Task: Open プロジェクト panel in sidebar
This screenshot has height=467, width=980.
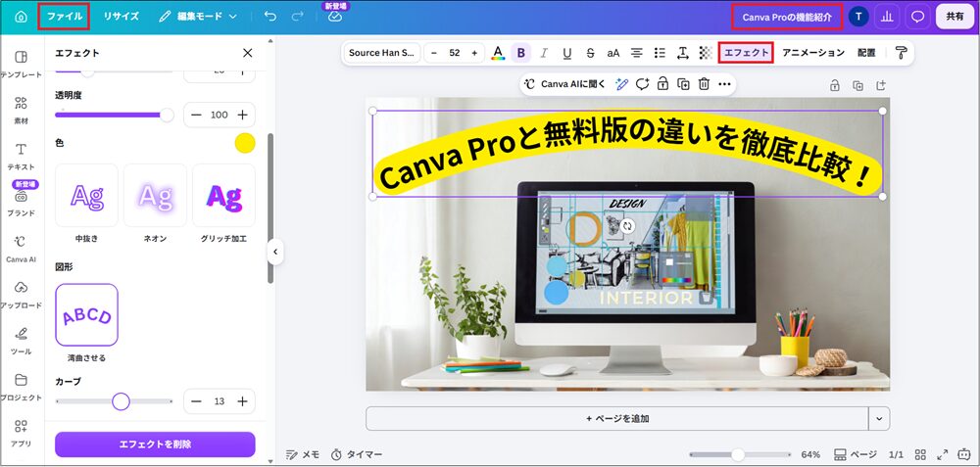Action: click(x=22, y=387)
